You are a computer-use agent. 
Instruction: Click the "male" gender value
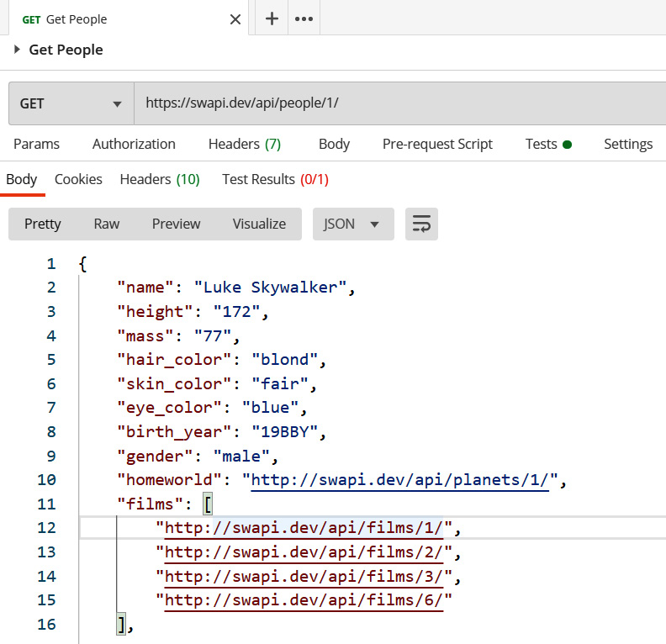pyautogui.click(x=241, y=457)
